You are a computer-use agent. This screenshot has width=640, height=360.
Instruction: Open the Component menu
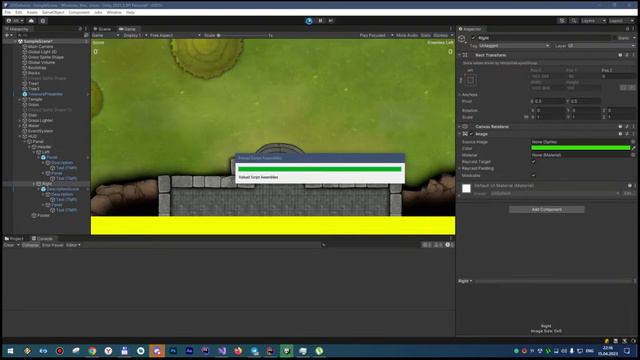(x=79, y=13)
